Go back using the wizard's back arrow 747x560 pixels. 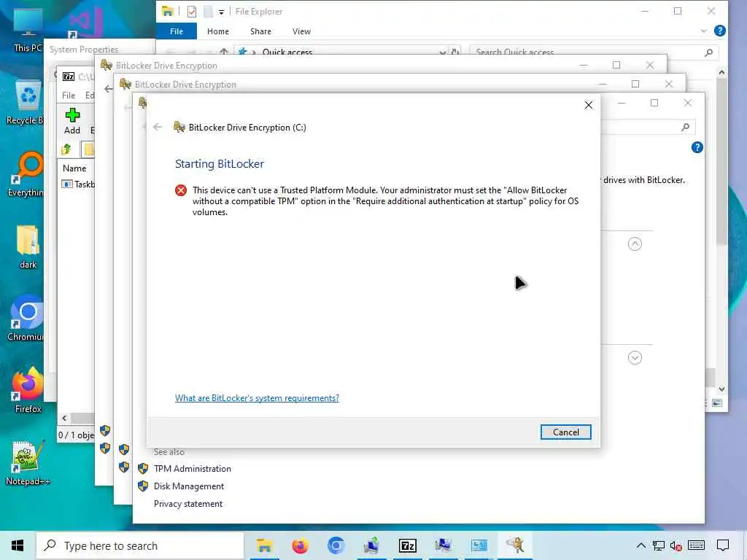(x=158, y=127)
